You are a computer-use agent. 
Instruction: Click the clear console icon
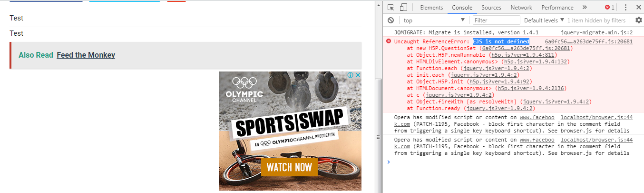click(x=390, y=20)
